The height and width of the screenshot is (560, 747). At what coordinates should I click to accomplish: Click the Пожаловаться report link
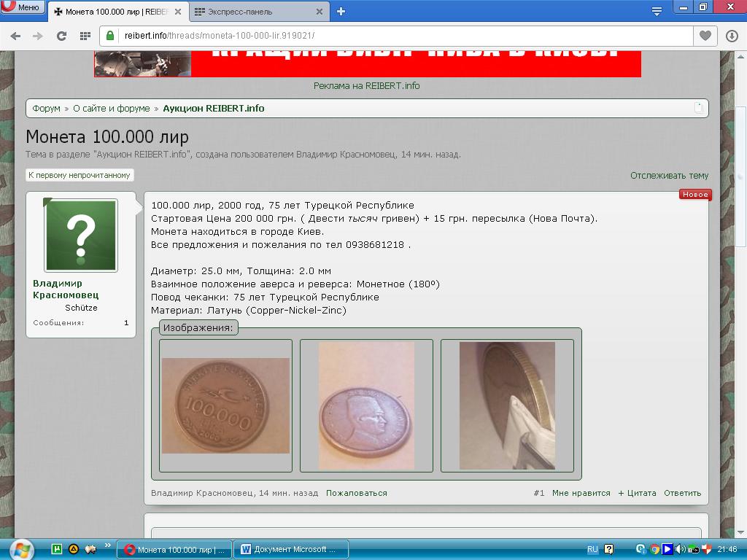[356, 493]
